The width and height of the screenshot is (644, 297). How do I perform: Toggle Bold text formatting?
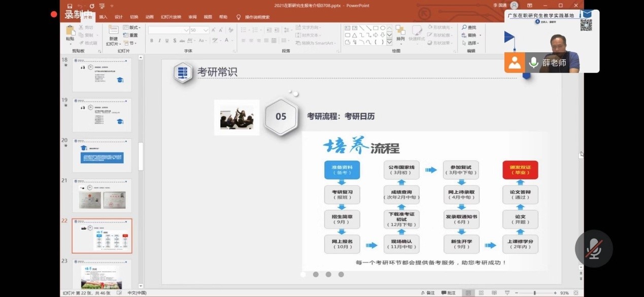[x=152, y=41]
